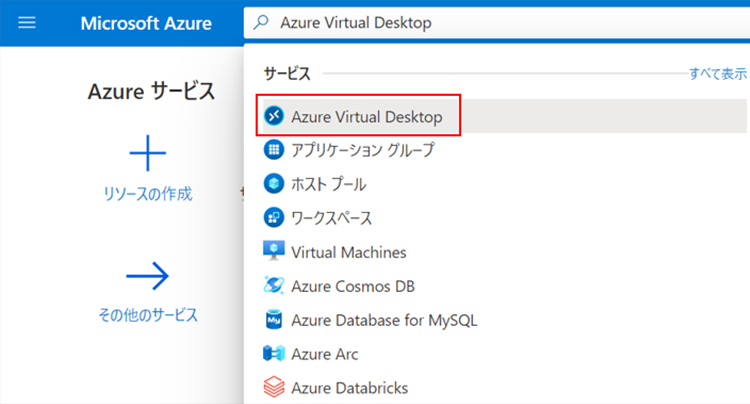
Task: Click the Virtual Machines monitor icon
Action: pyautogui.click(x=273, y=252)
